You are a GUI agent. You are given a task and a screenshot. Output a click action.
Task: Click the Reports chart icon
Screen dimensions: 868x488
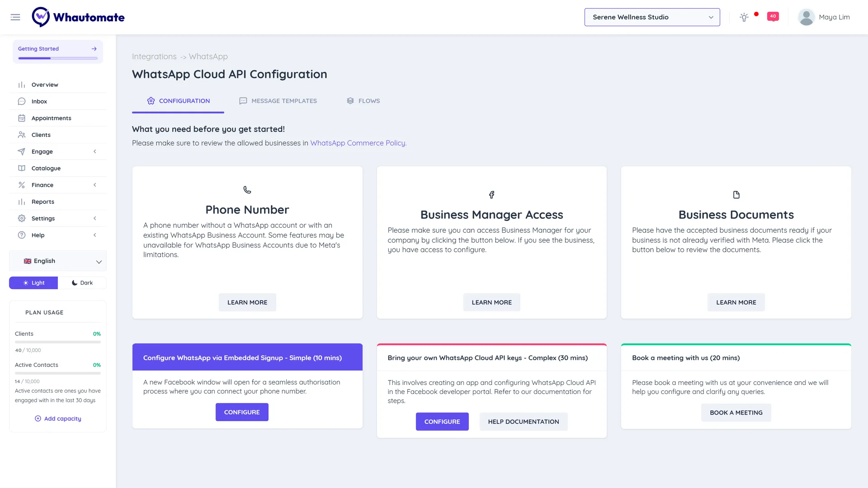pos(22,202)
